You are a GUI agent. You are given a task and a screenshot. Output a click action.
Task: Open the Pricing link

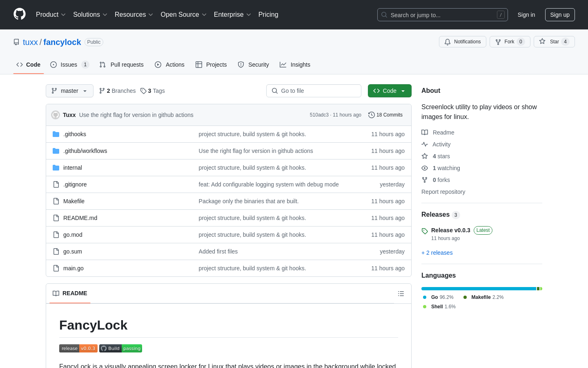click(x=268, y=14)
